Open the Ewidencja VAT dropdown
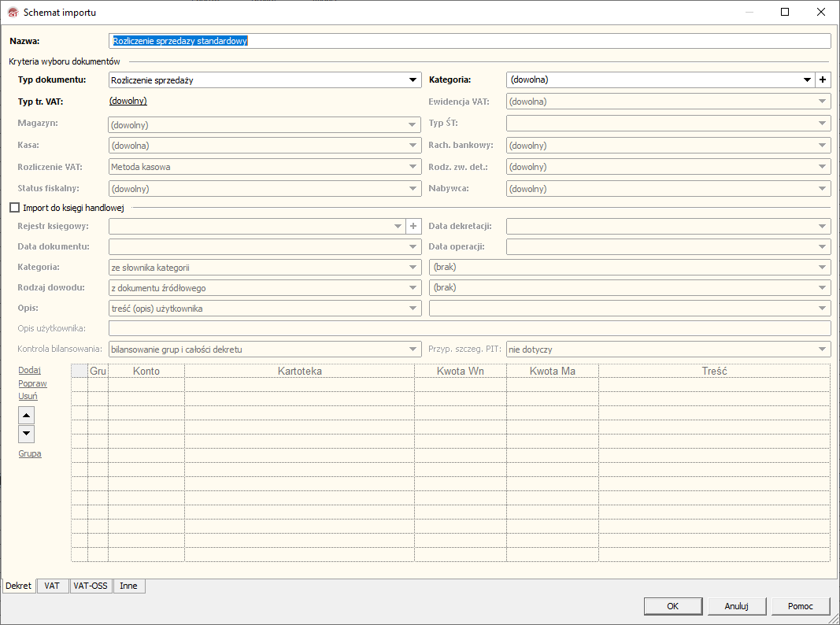Viewport: 840px width, 625px height. 668,102
